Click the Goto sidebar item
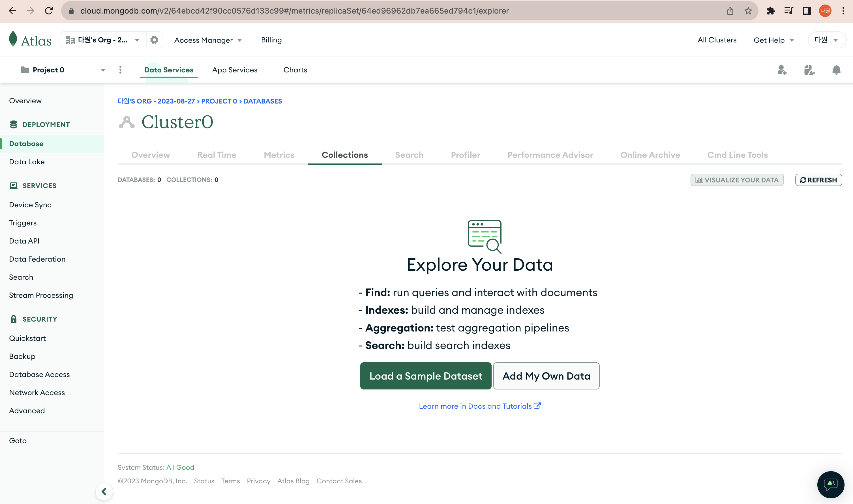 tap(18, 441)
